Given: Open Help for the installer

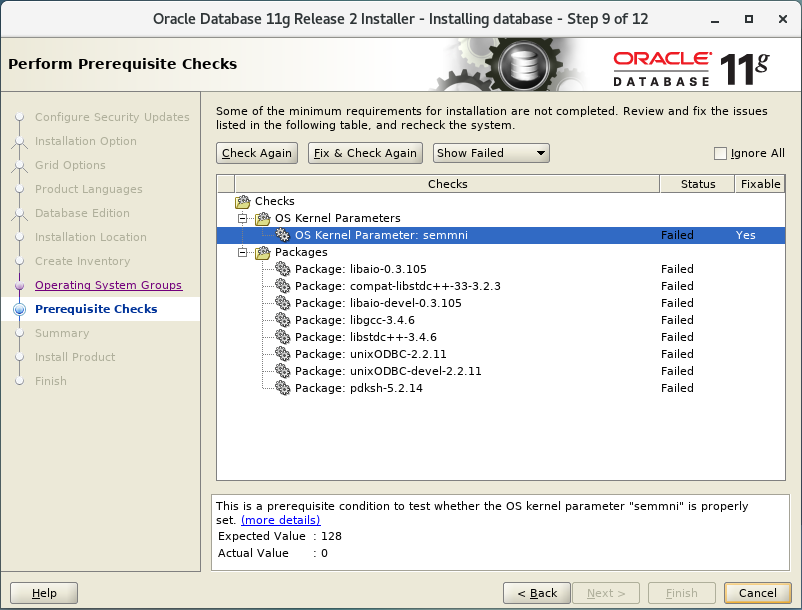Looking at the screenshot, I should coord(44,593).
